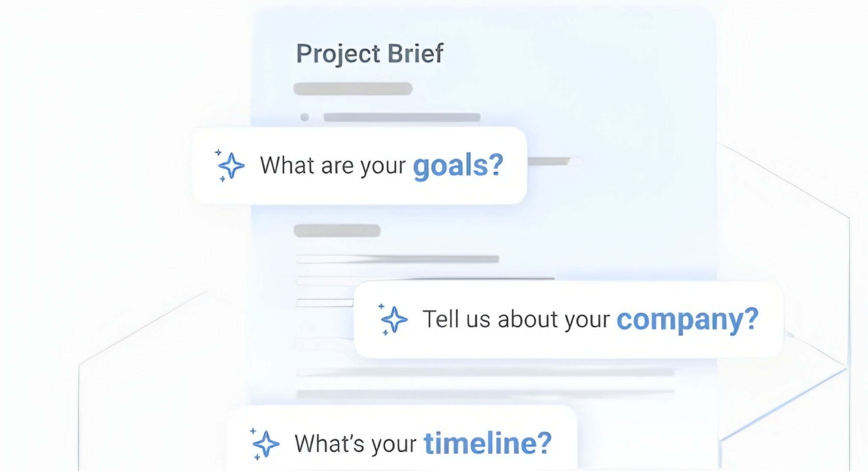Click the words "Tell us about your"
The height and width of the screenshot is (471, 868).
tap(516, 319)
